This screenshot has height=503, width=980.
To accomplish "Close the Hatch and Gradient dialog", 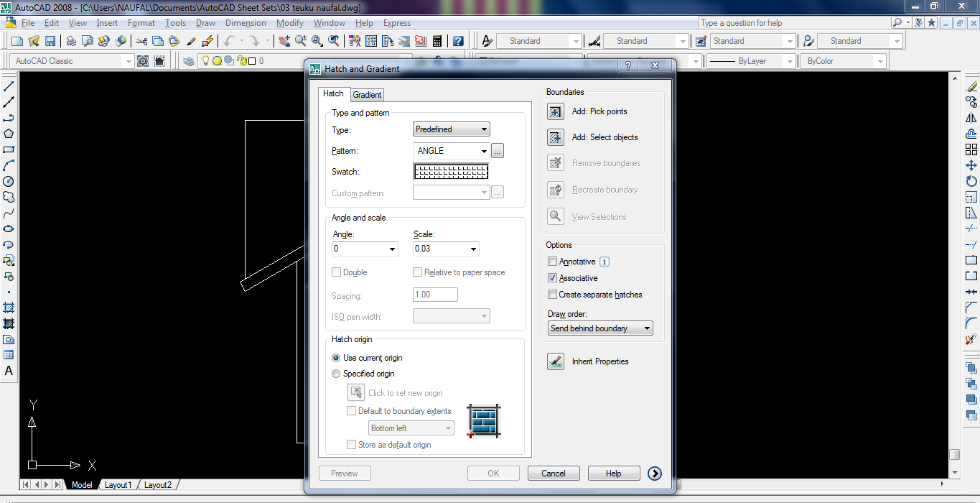I will 655,65.
